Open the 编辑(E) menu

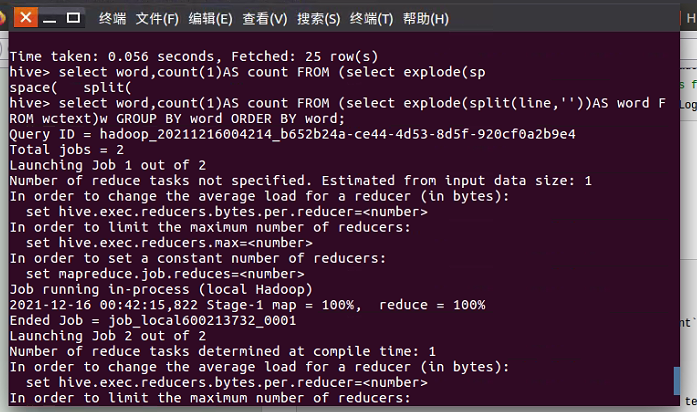click(x=210, y=19)
